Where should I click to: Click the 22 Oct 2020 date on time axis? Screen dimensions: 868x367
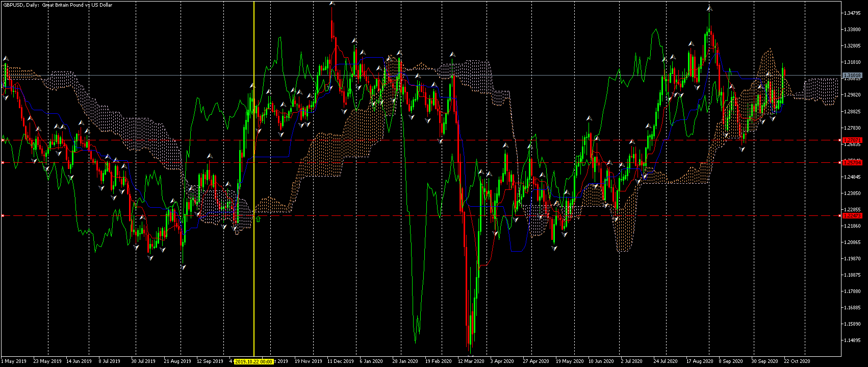(797, 361)
